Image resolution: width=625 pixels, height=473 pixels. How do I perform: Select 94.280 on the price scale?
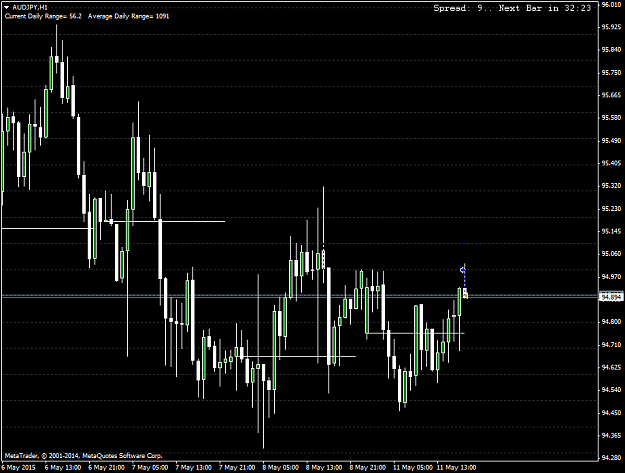[611, 458]
